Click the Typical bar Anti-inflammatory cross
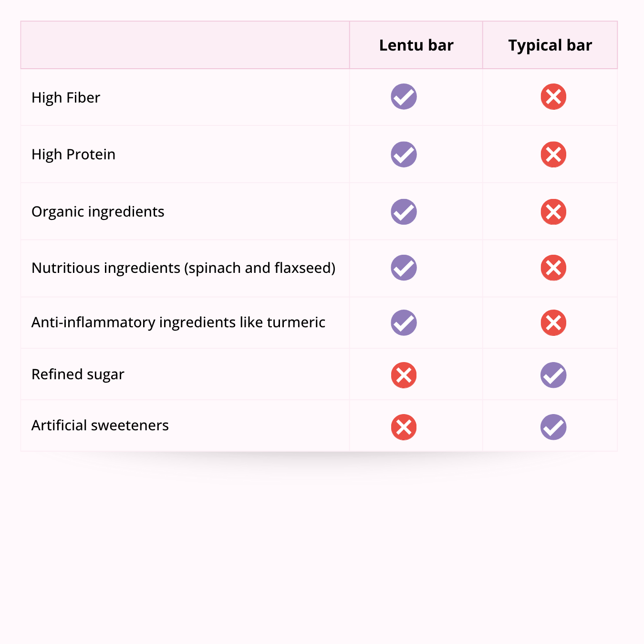This screenshot has width=644, height=644. pos(553,323)
